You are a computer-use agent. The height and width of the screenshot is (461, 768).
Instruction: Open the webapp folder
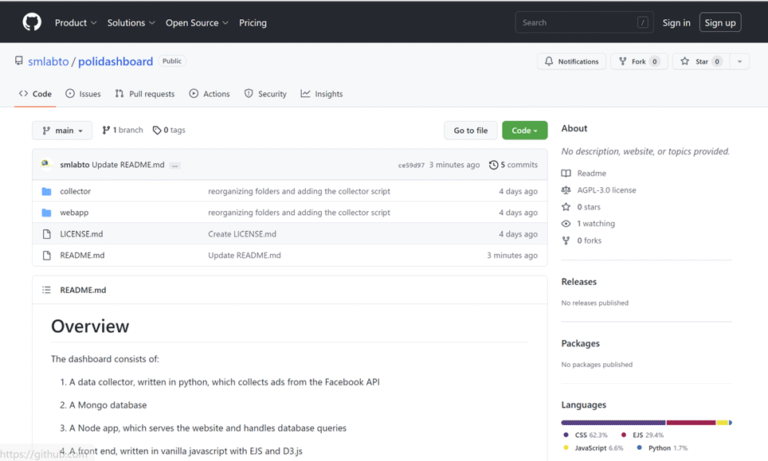click(74, 213)
